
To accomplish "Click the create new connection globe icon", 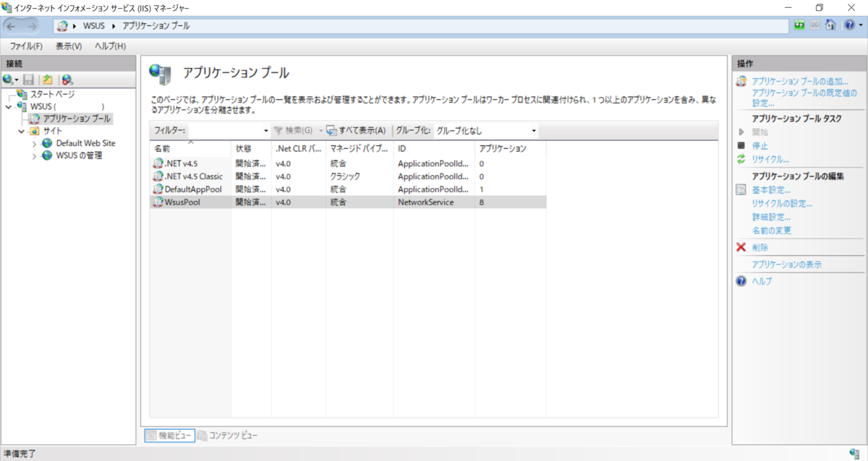I will pyautogui.click(x=7, y=79).
